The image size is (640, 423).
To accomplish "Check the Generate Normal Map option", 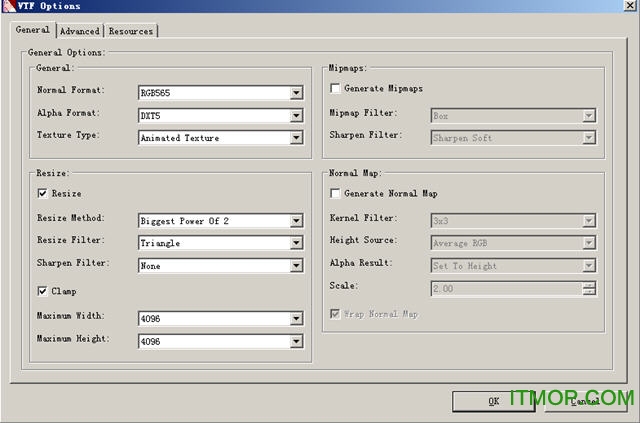I will point(335,193).
